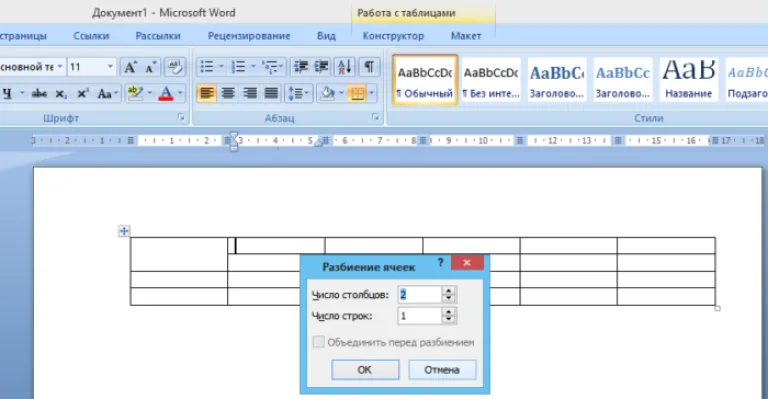Clear formatting with the eraser icon
Viewport: 768px width, 399px height.
[174, 67]
